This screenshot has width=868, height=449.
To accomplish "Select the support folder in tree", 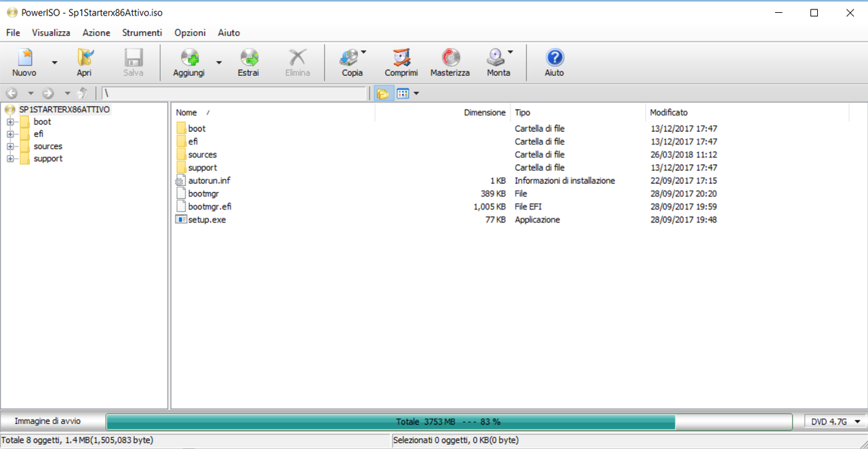I will [47, 159].
